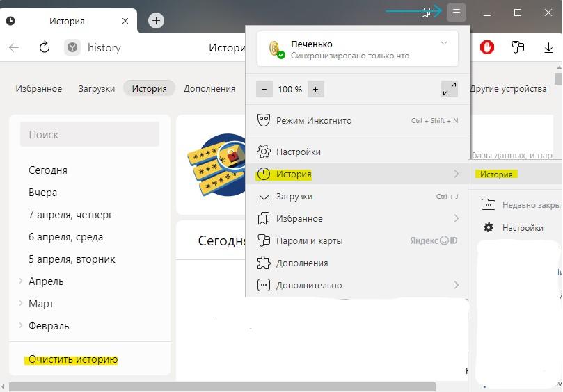
Task: Enter fullscreen mode via expand icon
Action: [x=449, y=89]
